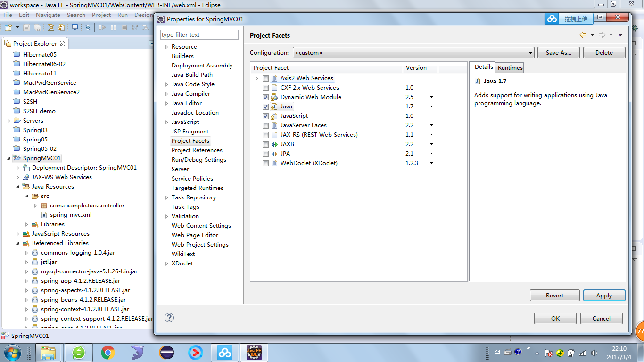Open Chrome from the taskbar
The width and height of the screenshot is (644, 362).
pyautogui.click(x=108, y=352)
